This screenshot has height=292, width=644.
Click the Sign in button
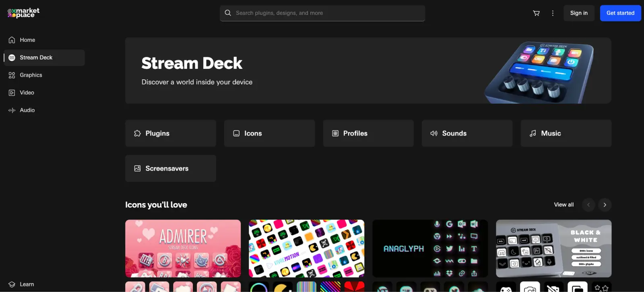tap(579, 13)
